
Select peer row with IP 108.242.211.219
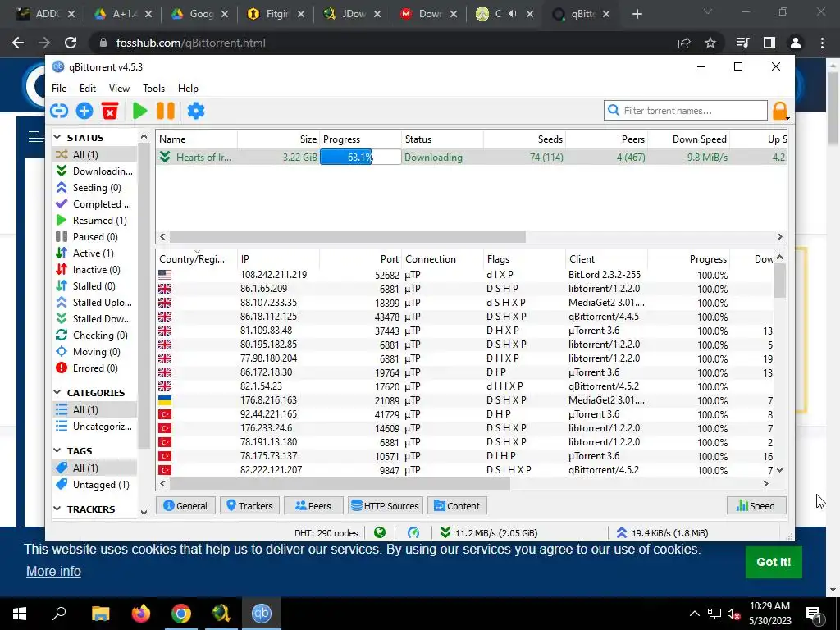(465, 275)
